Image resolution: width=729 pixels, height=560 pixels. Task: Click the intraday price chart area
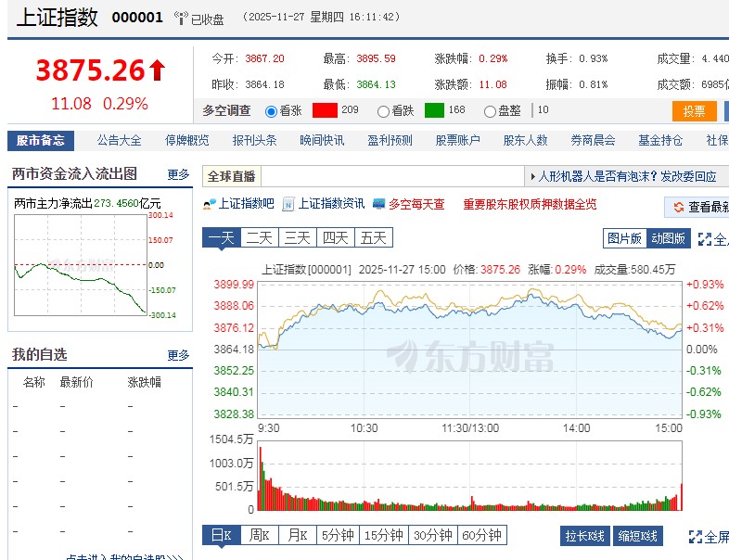469,349
